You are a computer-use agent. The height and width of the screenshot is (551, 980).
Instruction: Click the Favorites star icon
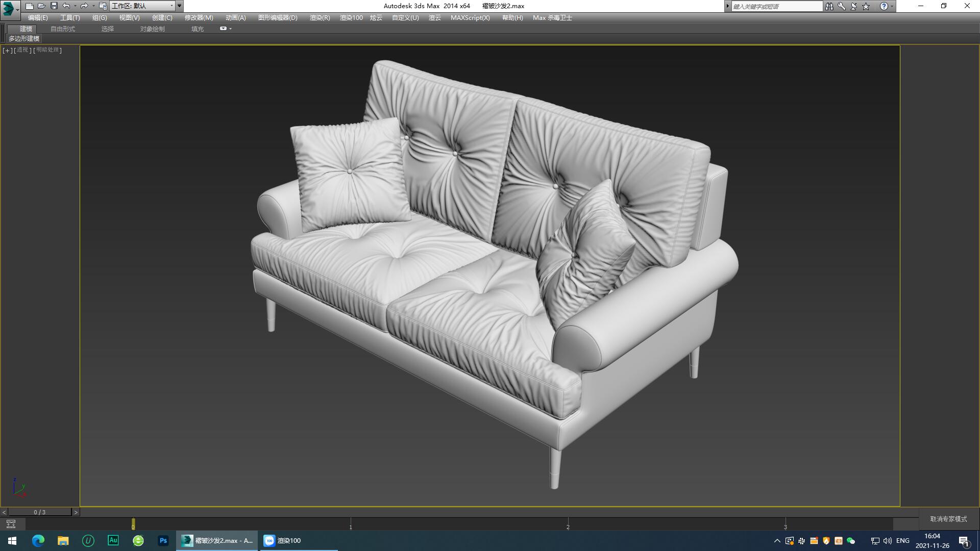point(865,6)
